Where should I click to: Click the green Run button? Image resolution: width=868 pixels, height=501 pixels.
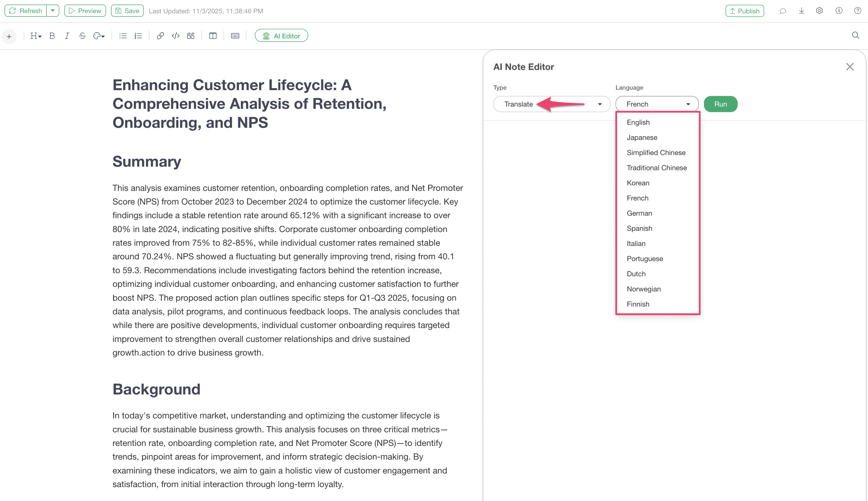tap(720, 104)
